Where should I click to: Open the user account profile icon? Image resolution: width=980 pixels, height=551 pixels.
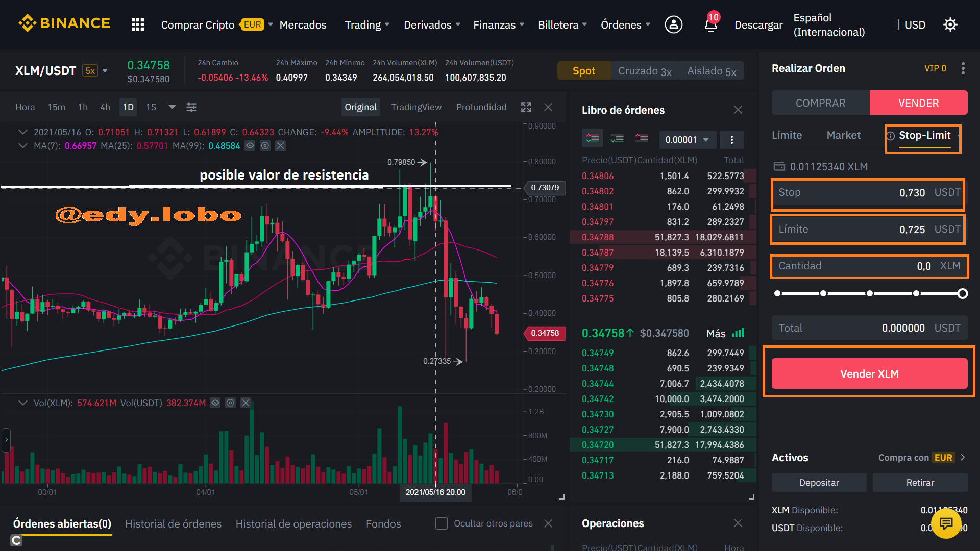tap(674, 24)
